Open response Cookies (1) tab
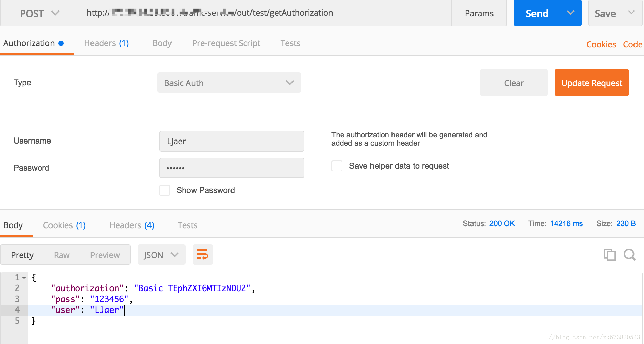The image size is (644, 344). (x=64, y=225)
